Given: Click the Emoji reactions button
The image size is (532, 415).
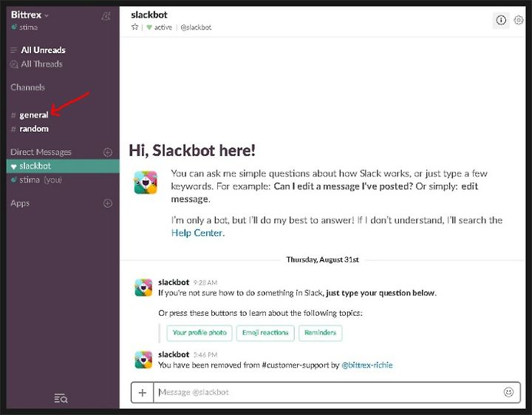Looking at the screenshot, I should (x=265, y=333).
